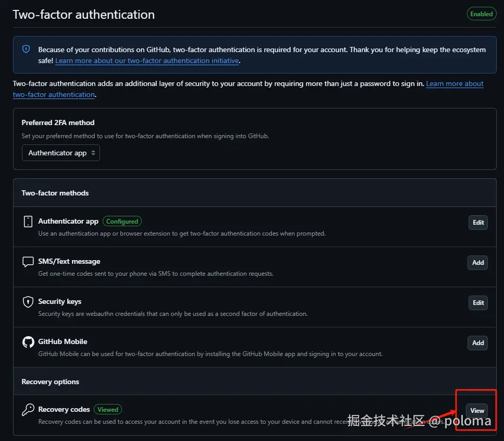Viewport: 504px width, 441px height.
Task: Click the 'Security keys' method title
Action: point(60,301)
